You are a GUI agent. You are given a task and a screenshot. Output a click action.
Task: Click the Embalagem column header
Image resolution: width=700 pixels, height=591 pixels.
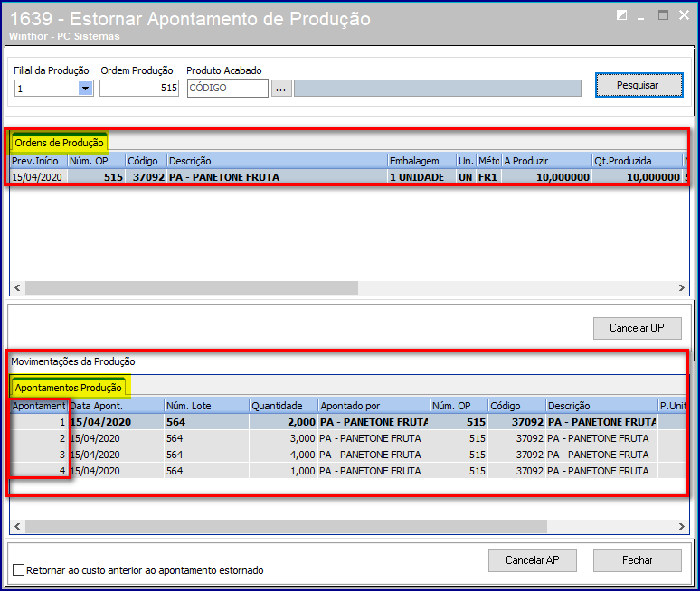click(421, 161)
